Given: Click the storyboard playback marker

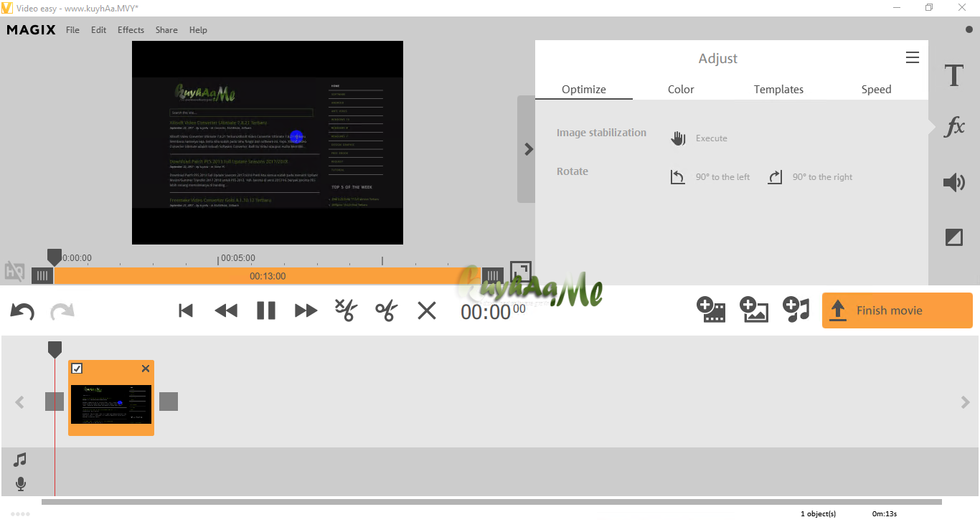Looking at the screenshot, I should point(55,350).
